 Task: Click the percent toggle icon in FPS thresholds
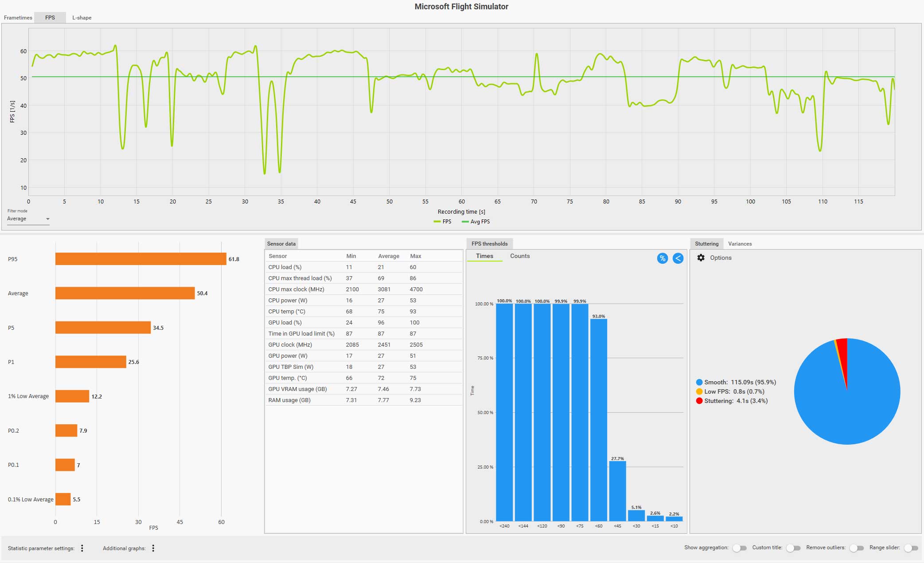tap(662, 258)
